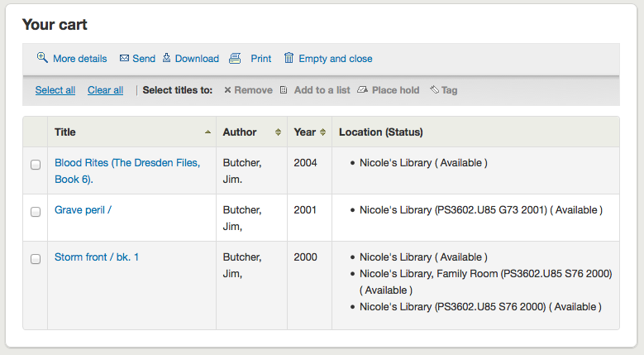Click the Place hold option

click(x=389, y=90)
